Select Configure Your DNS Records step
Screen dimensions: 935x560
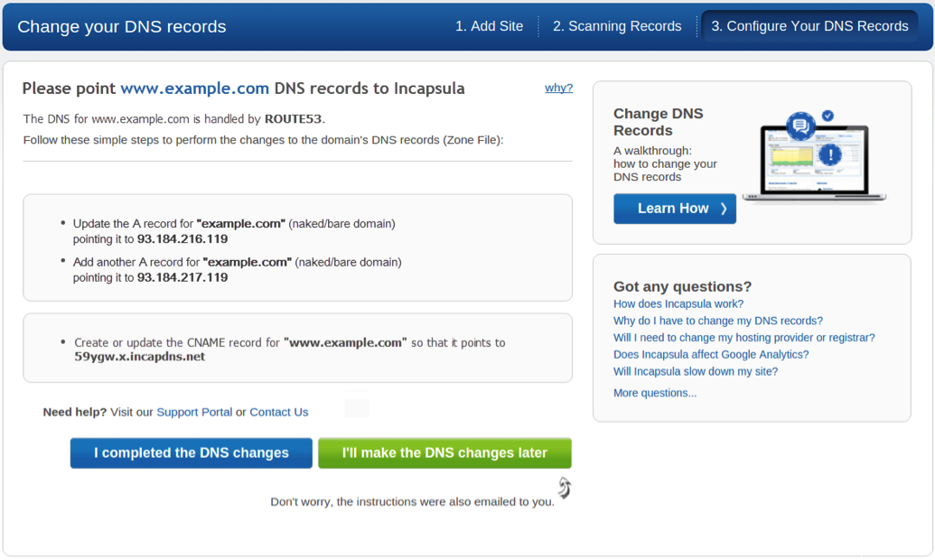point(809,26)
